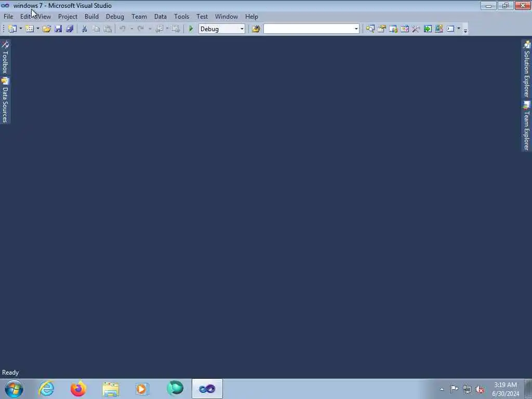Open the File menu
The width and height of the screenshot is (532, 399).
8,16
